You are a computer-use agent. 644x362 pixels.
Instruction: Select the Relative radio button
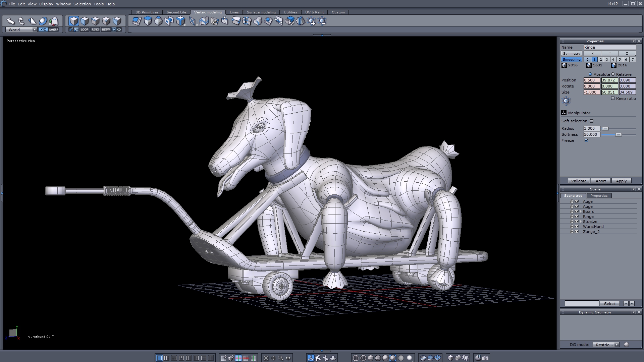click(613, 74)
